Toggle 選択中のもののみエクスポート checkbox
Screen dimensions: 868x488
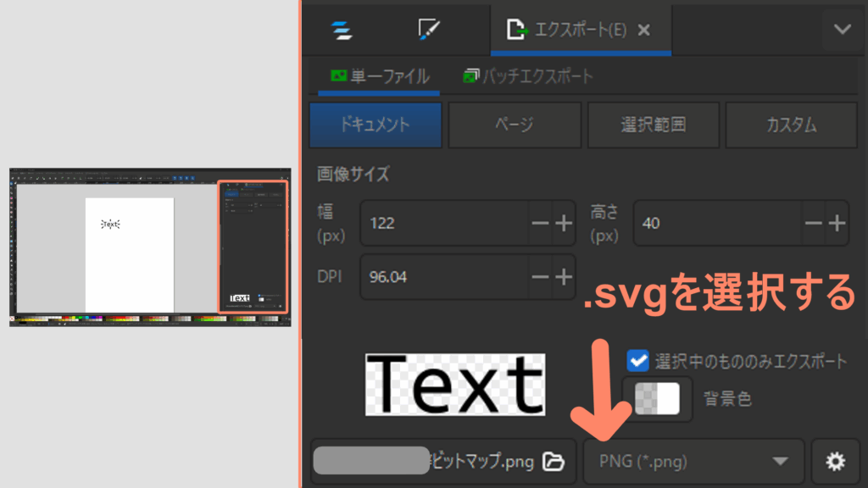pos(638,361)
